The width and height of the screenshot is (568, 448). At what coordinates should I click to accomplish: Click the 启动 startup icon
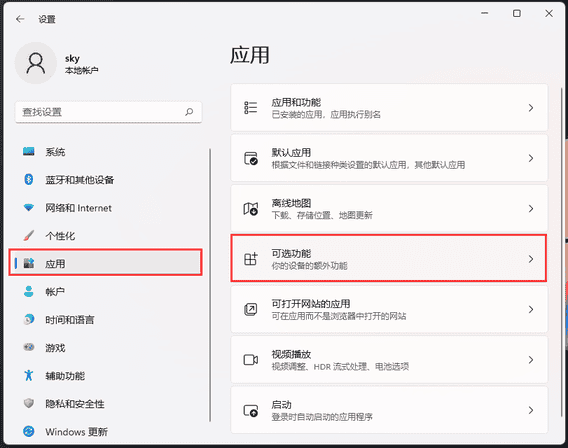click(x=251, y=410)
